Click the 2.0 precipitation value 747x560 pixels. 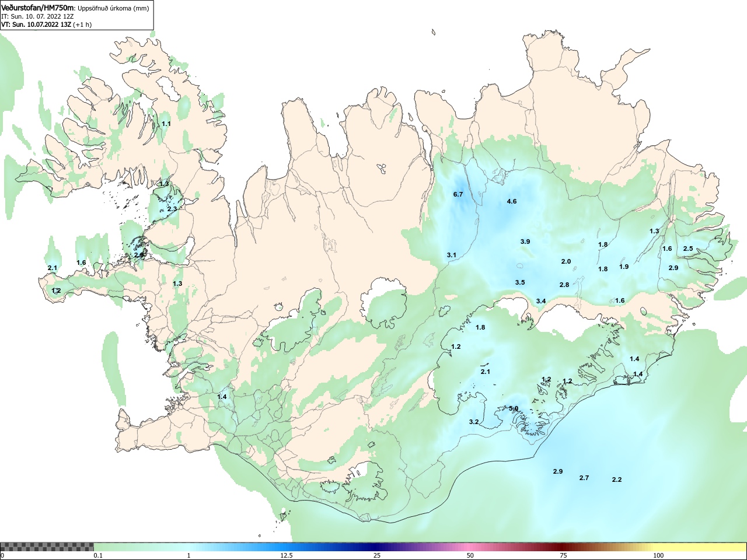click(566, 261)
